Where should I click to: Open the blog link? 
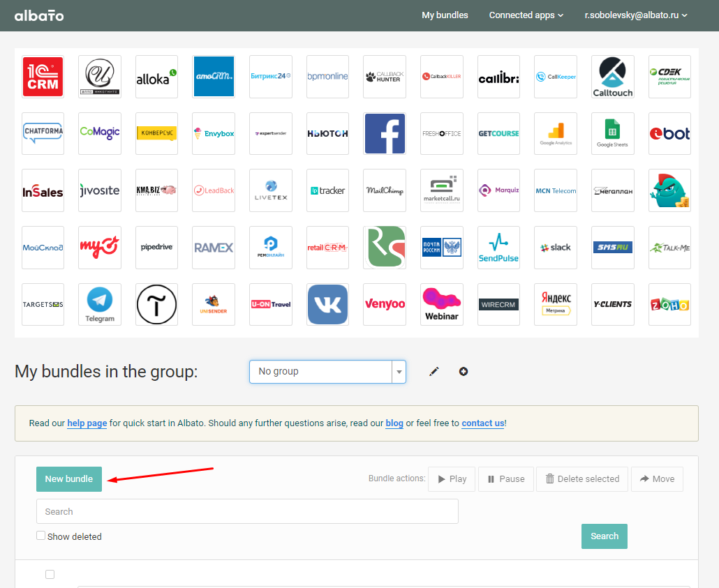click(394, 423)
